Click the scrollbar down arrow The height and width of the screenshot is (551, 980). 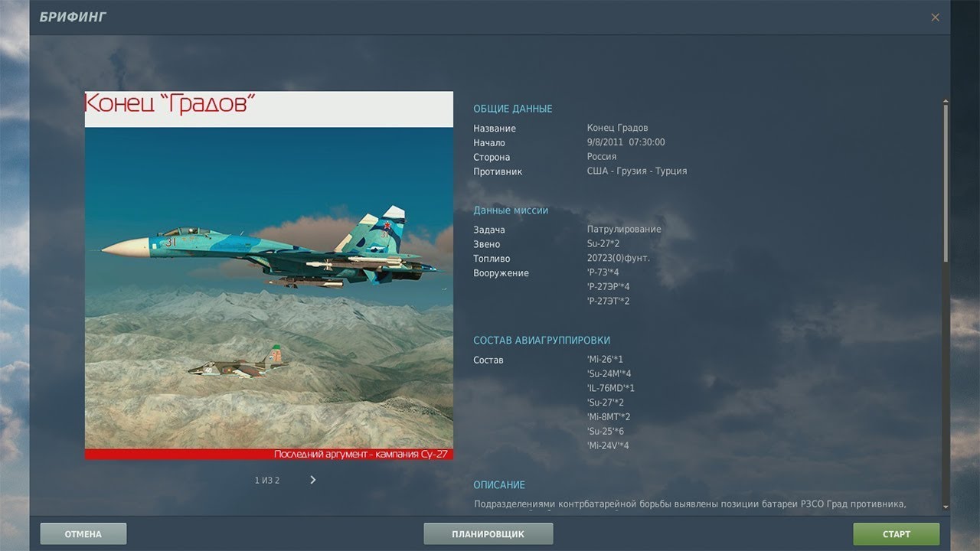[946, 507]
